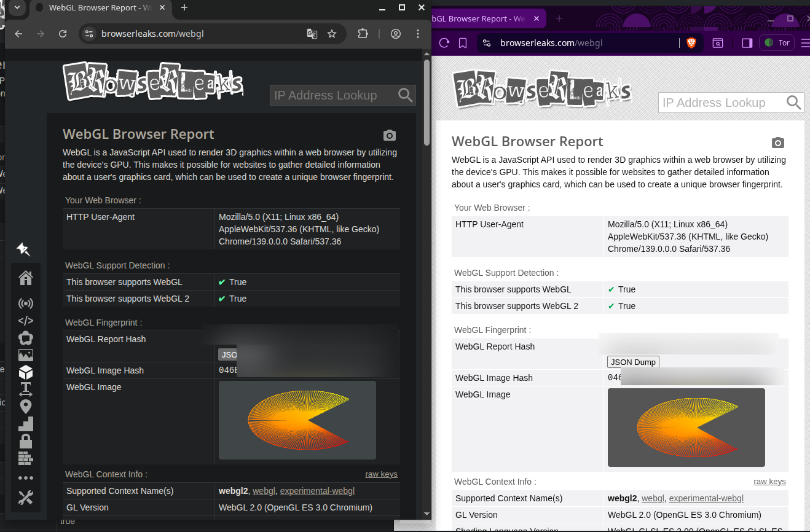
Task: Click the WebGL pacman image in Brave
Action: coord(686,428)
